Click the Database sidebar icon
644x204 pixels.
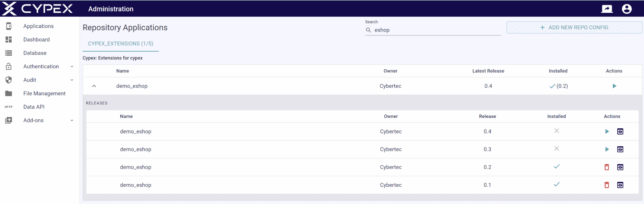pos(9,53)
